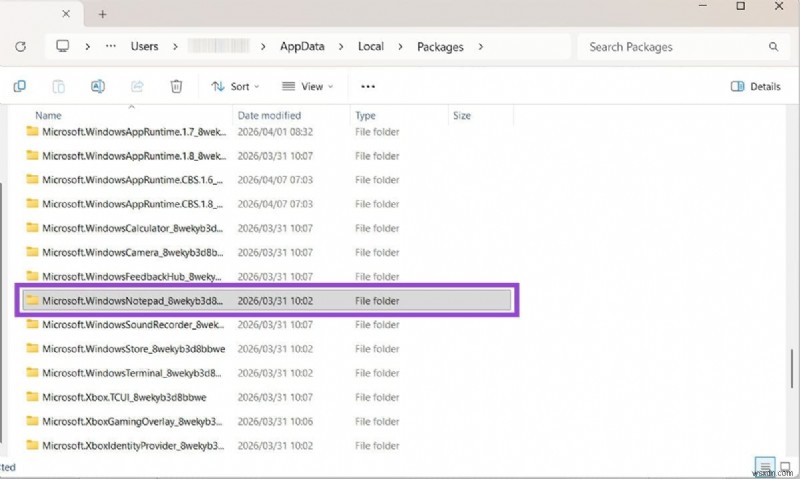Select Microsoft.WindowsAppRuntime.1.8 folder name

134,156
